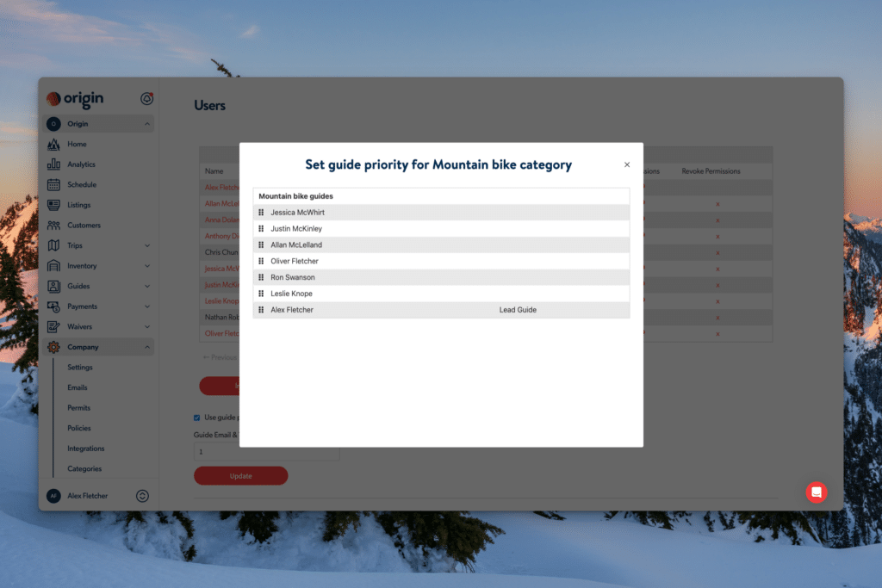Click the Trips map icon

point(53,245)
